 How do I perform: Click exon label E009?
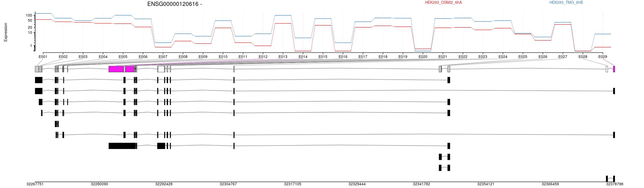click(203, 57)
